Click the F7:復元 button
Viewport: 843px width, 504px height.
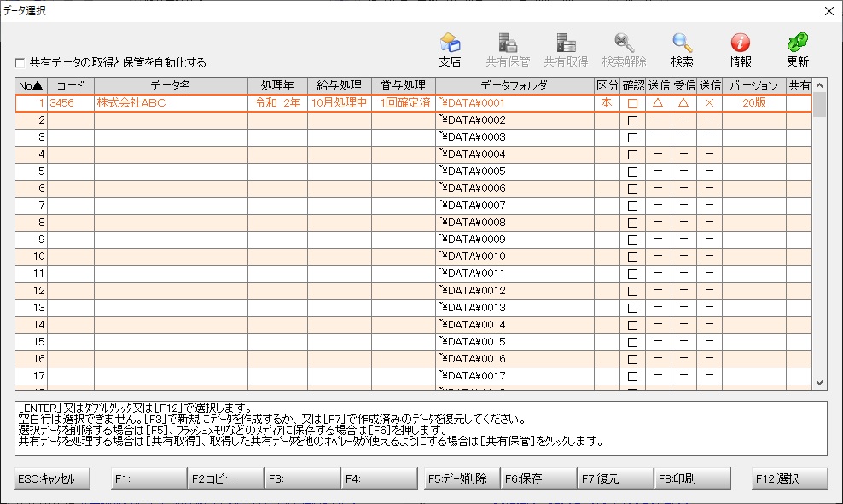click(615, 478)
